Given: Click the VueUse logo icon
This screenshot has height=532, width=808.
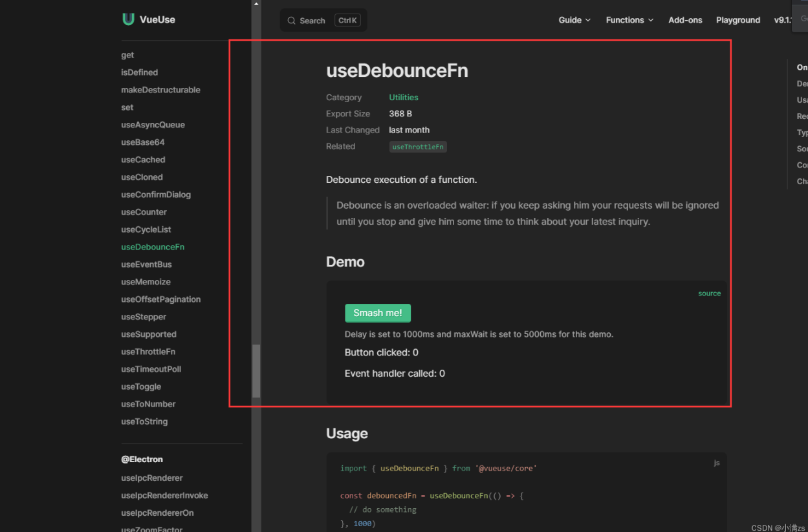Looking at the screenshot, I should (x=128, y=19).
